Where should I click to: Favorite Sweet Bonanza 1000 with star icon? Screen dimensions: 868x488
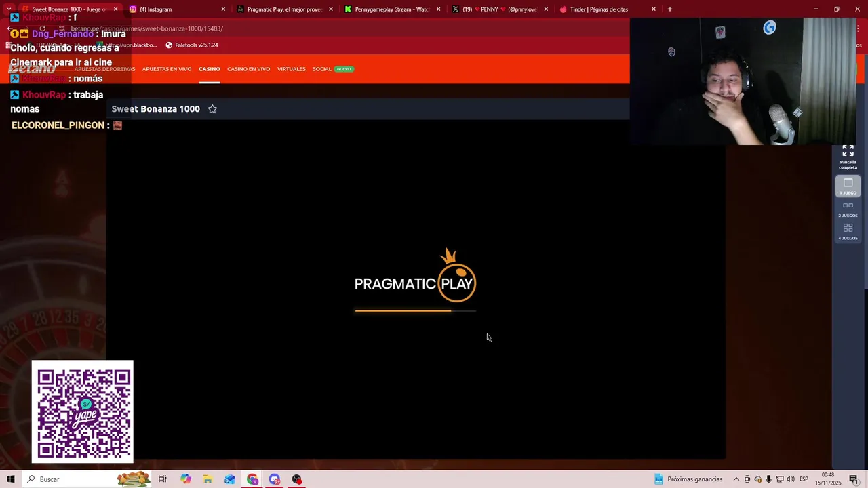pos(212,109)
